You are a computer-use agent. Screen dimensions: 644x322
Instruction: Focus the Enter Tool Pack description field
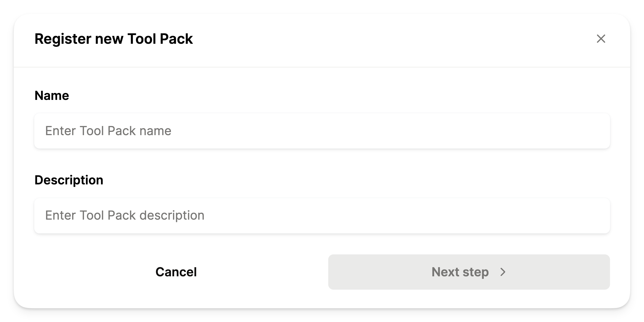click(x=322, y=215)
